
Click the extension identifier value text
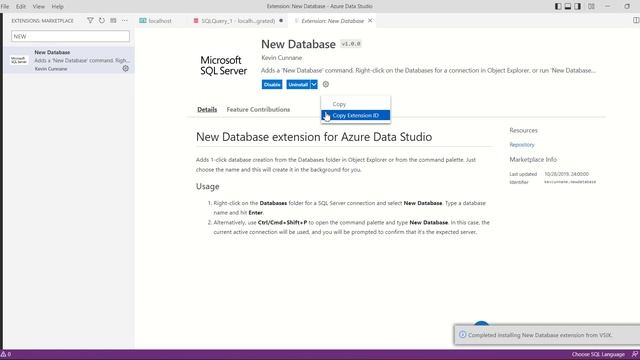pyautogui.click(x=570, y=182)
